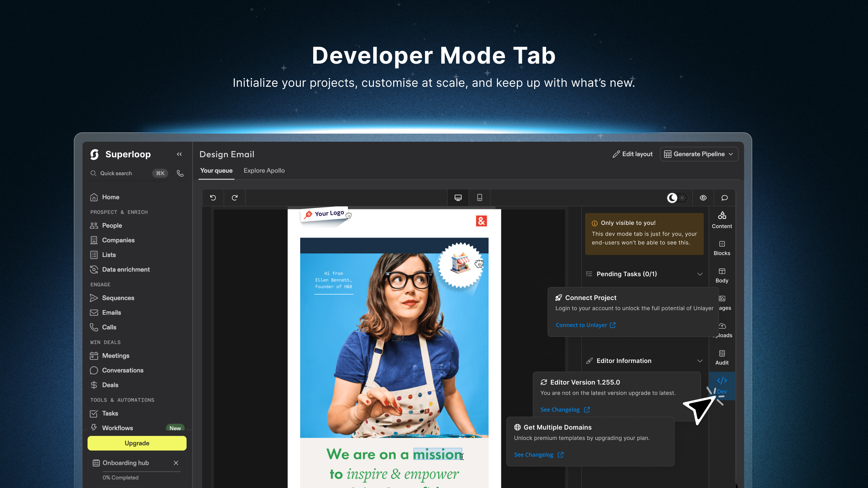The height and width of the screenshot is (488, 868).
Task: Open the comments speech bubble icon
Action: 724,198
